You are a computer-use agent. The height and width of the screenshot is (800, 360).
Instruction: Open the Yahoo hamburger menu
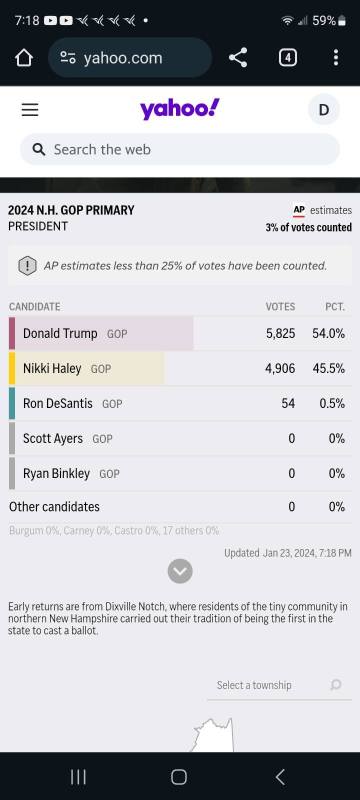30,110
